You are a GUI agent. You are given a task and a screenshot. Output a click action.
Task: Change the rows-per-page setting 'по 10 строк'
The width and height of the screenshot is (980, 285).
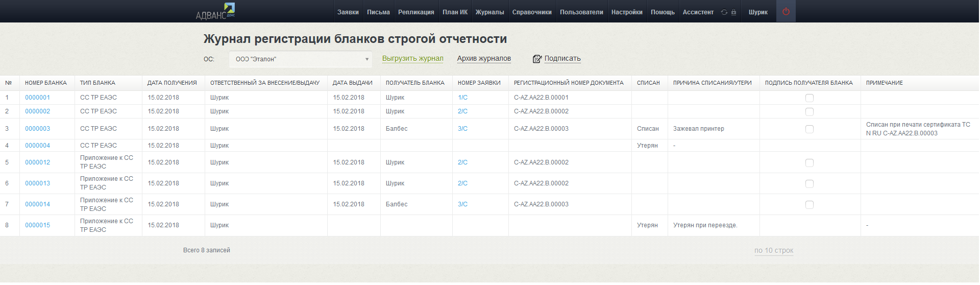pos(773,251)
